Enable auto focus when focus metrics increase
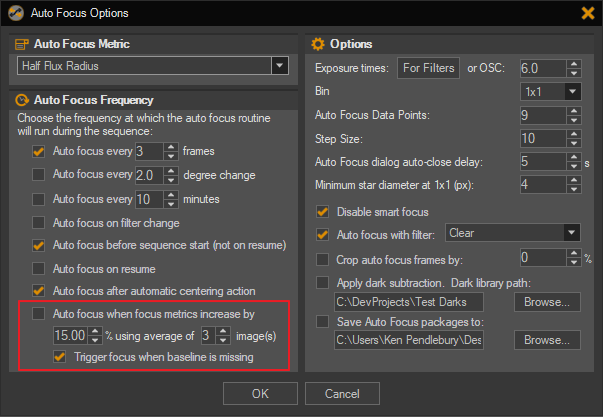 pos(38,314)
